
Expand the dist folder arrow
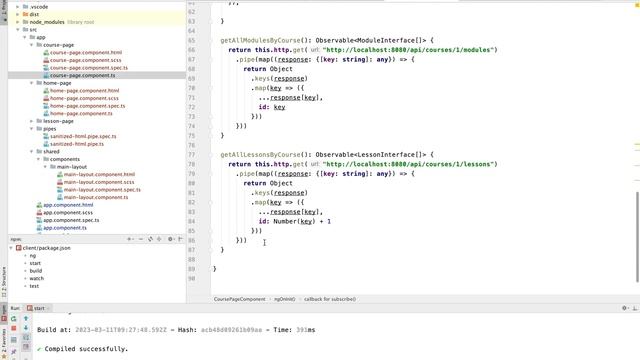click(18, 14)
